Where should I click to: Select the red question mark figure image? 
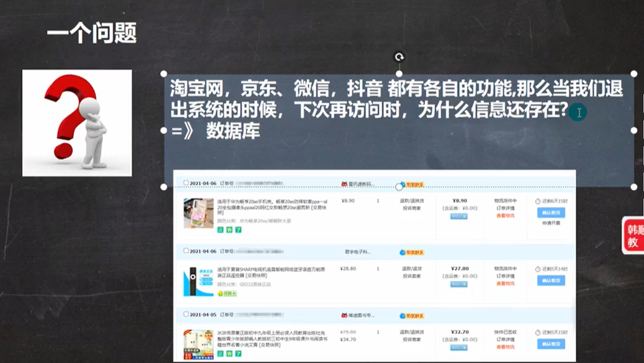77,123
